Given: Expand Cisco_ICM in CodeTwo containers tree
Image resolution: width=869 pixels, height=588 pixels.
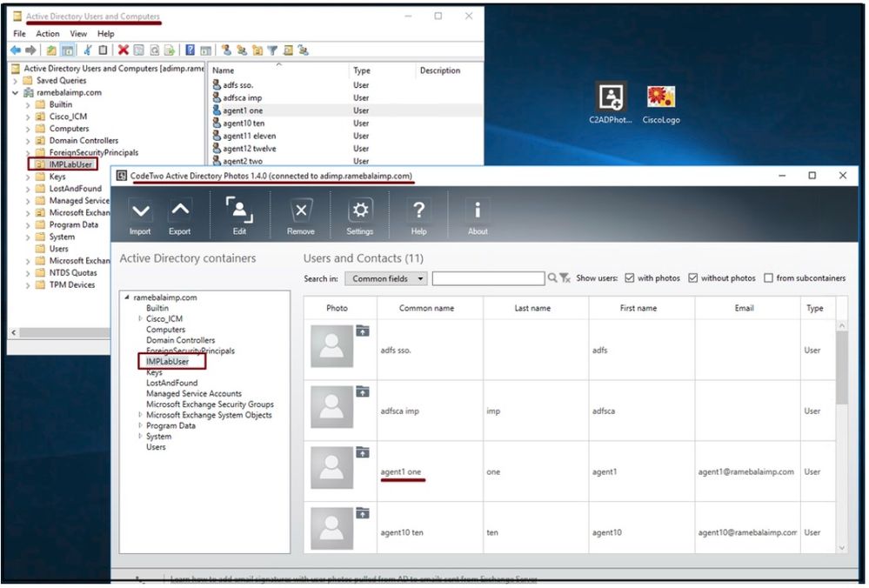Looking at the screenshot, I should coord(140,318).
